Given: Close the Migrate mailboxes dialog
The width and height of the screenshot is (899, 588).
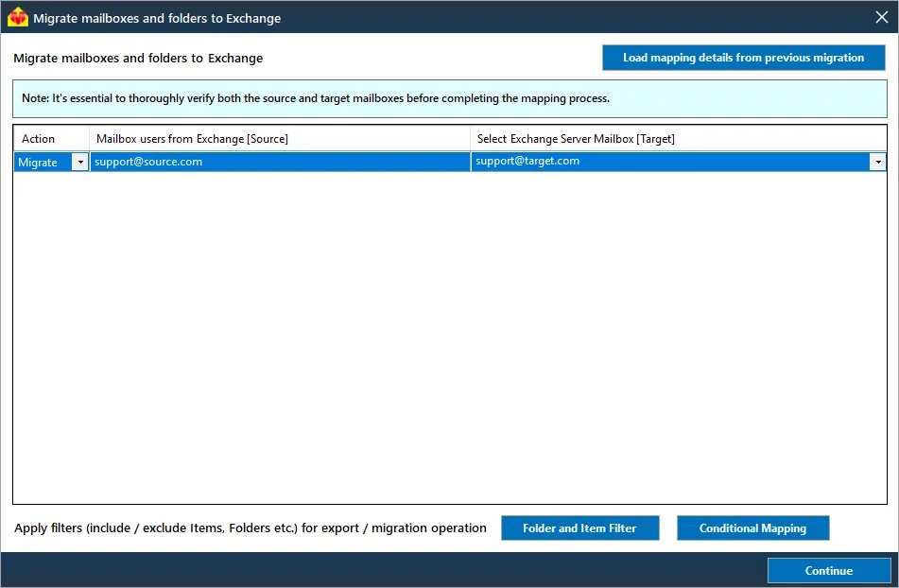Looking at the screenshot, I should (882, 17).
